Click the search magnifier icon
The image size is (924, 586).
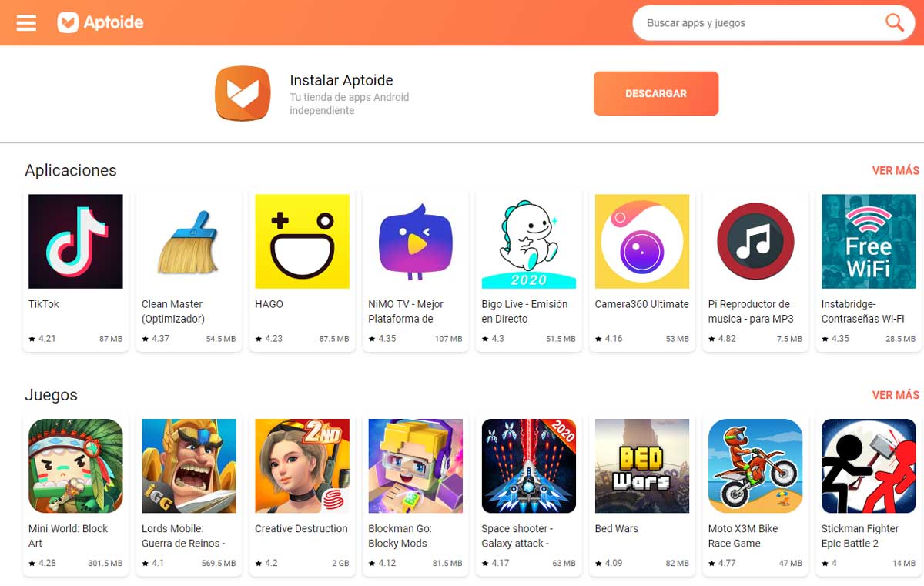pyautogui.click(x=894, y=22)
